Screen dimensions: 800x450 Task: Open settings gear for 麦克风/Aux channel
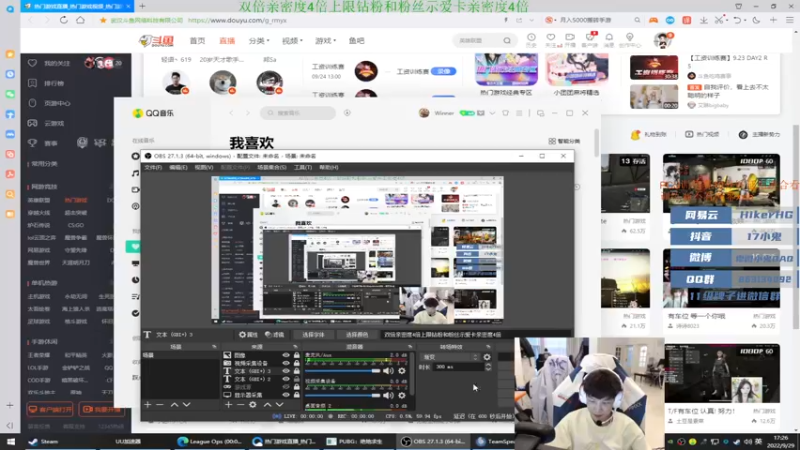(x=402, y=371)
